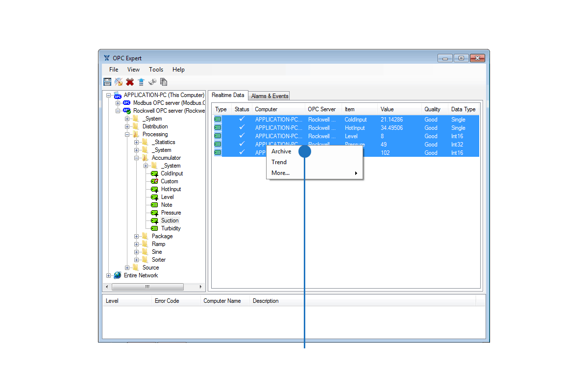Click the value cell 21.14286
This screenshot has height=392, width=588.
coord(399,120)
